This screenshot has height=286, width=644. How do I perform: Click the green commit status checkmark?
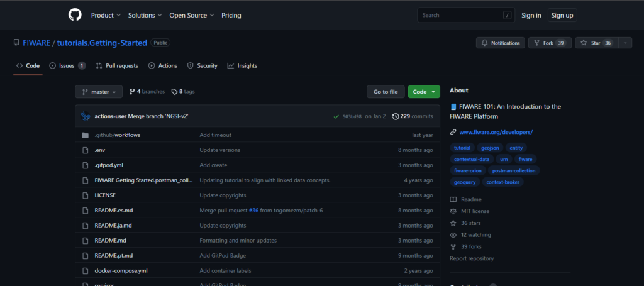[x=337, y=116]
